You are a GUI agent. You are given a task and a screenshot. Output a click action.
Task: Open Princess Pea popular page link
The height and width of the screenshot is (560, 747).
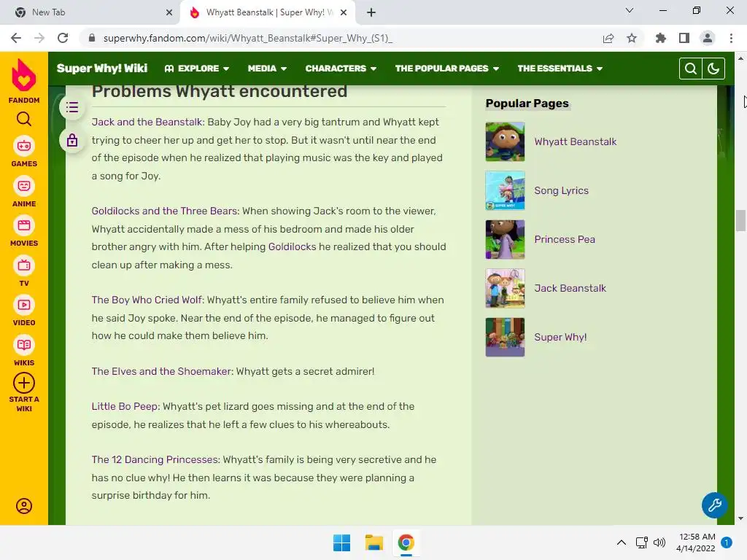(x=565, y=239)
